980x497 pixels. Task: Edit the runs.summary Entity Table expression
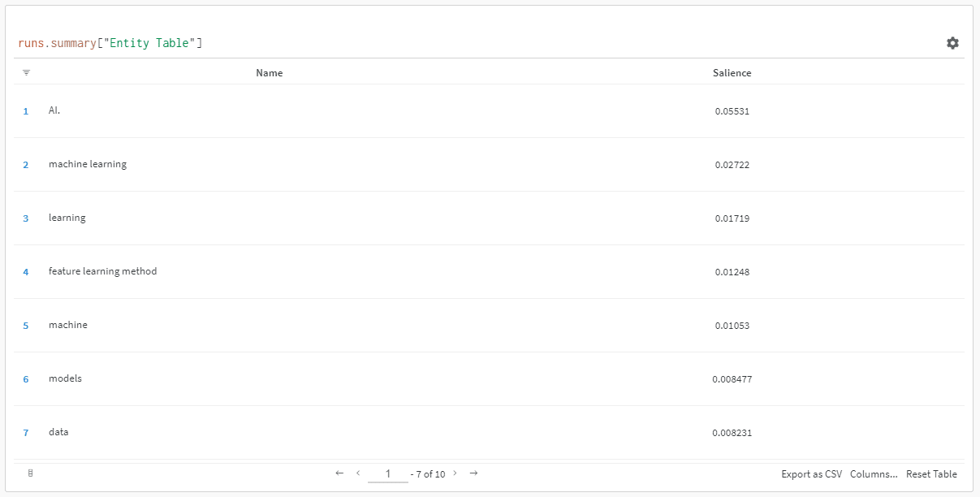coord(110,43)
